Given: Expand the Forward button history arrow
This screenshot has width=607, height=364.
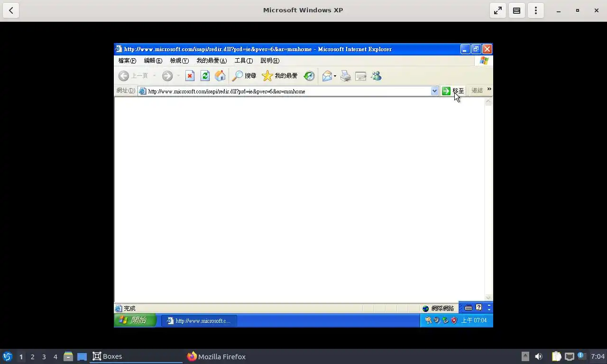Looking at the screenshot, I should click(x=178, y=76).
